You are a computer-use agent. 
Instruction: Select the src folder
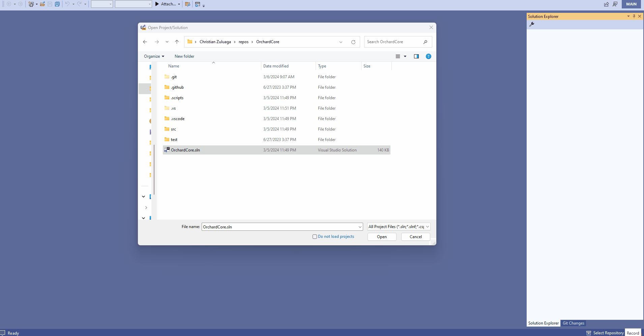[x=276, y=129]
